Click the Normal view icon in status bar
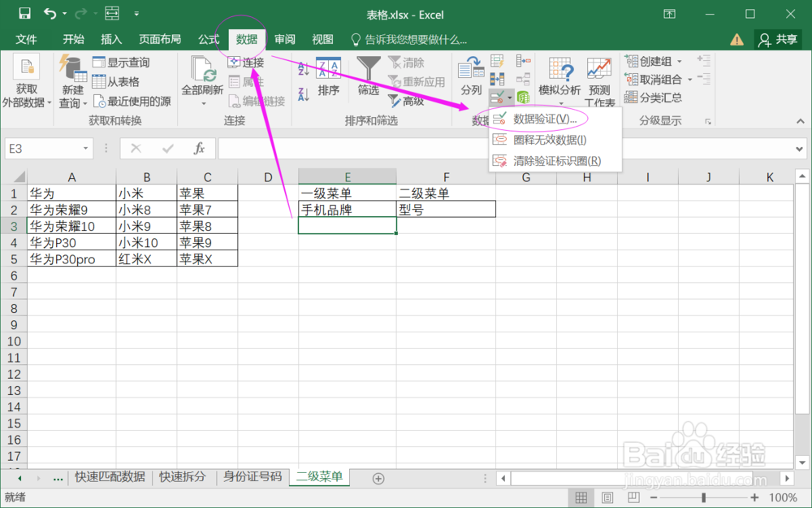The width and height of the screenshot is (812, 508). click(x=581, y=498)
